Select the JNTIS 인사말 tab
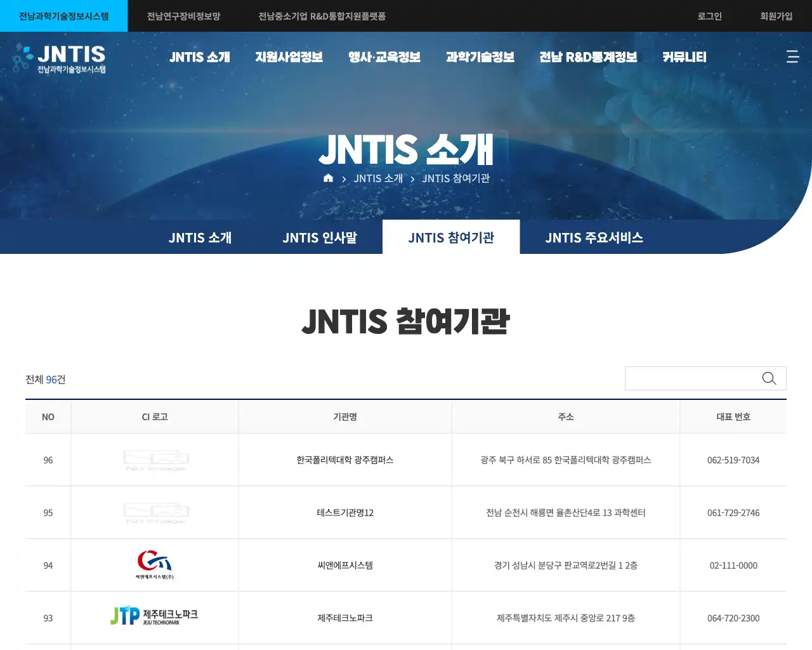812x650 pixels. (x=320, y=237)
